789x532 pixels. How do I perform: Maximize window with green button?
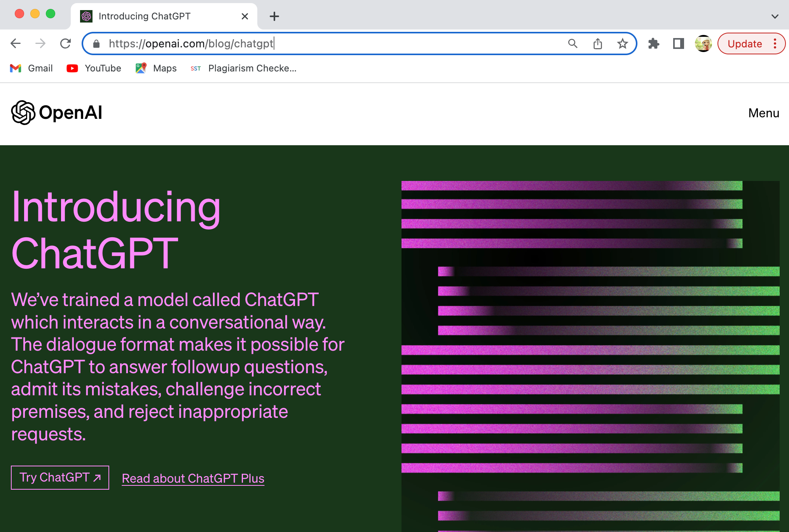pos(51,14)
